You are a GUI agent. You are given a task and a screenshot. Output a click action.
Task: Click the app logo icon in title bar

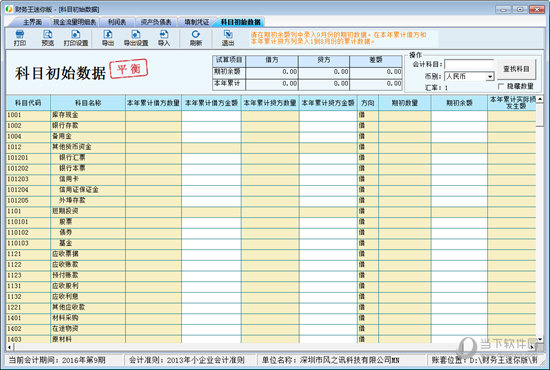point(9,9)
